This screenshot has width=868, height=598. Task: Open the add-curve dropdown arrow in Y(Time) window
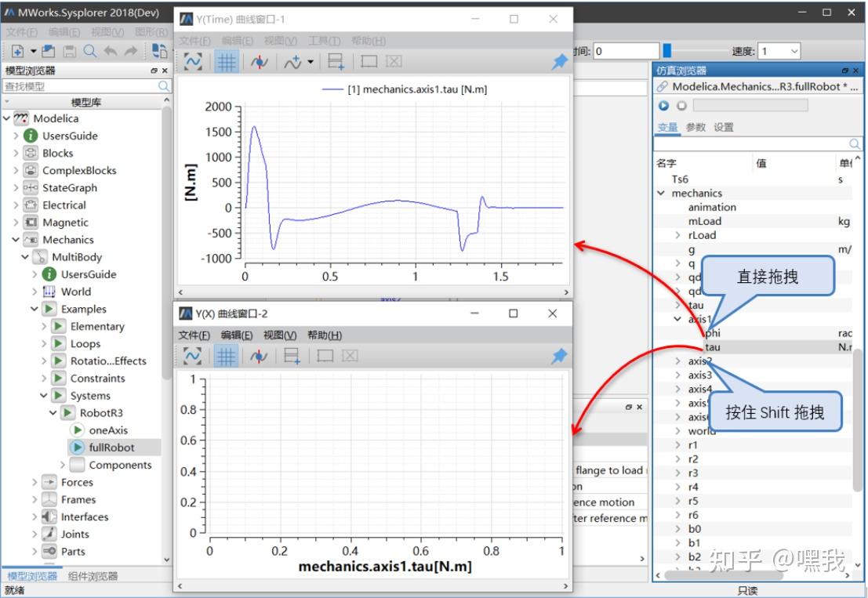click(x=310, y=62)
